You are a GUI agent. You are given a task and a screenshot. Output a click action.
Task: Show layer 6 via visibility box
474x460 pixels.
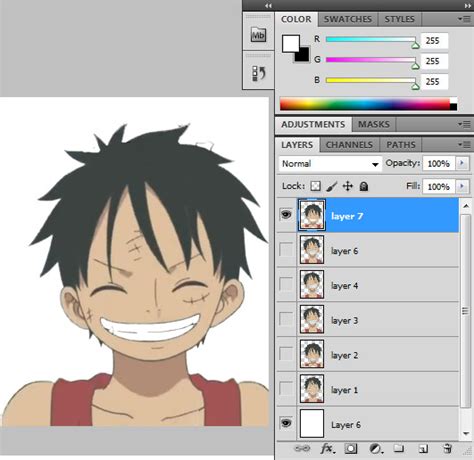286,249
